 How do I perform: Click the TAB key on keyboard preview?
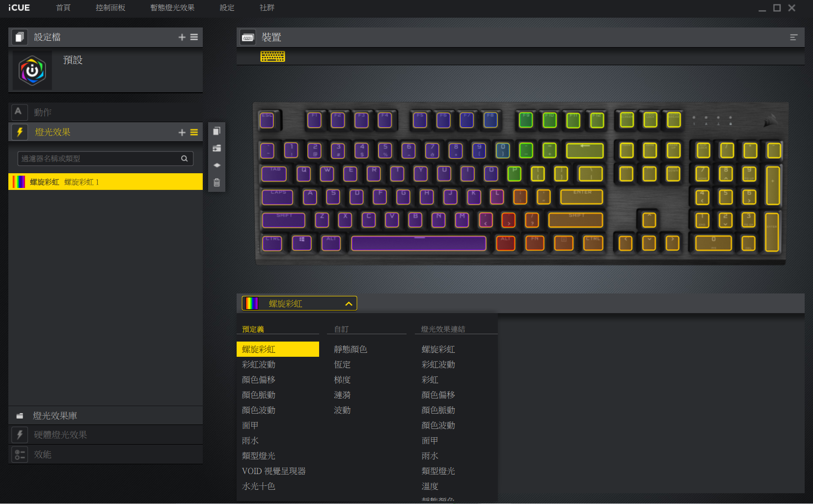click(x=274, y=173)
